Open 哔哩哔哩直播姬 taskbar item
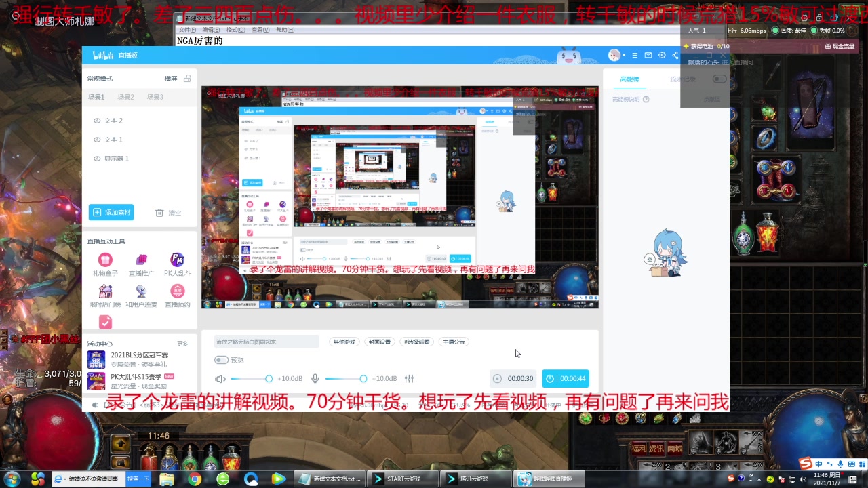868x488 pixels. [x=548, y=479]
